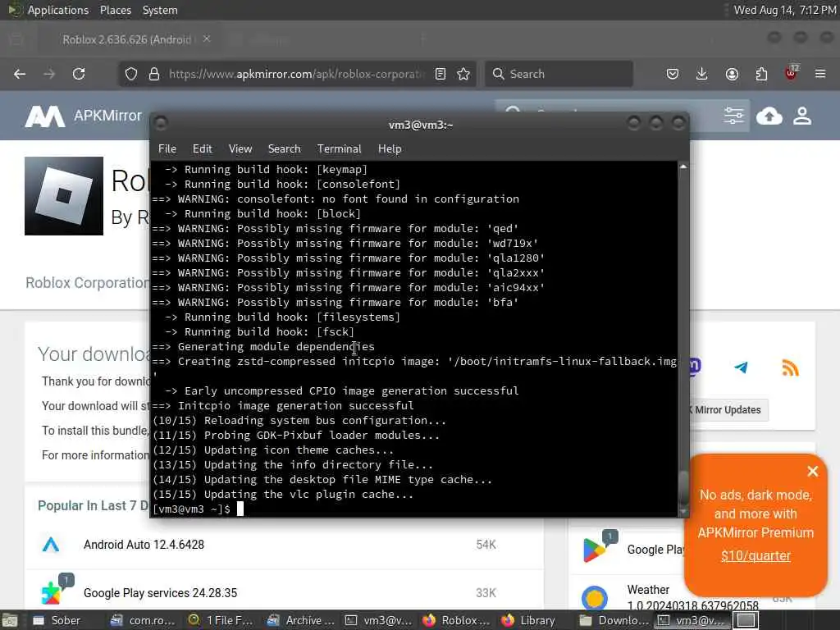Click Firefox forward arrow button

coord(49,74)
